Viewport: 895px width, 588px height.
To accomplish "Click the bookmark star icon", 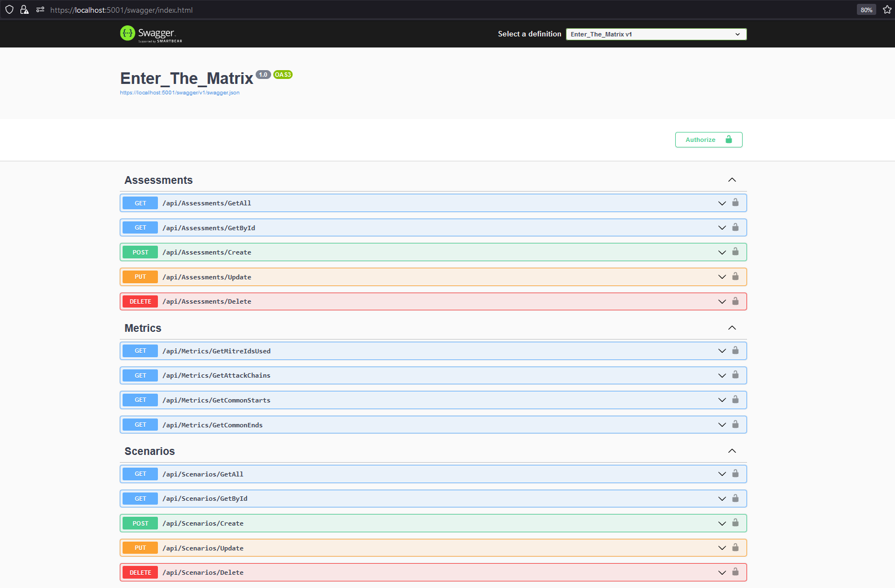I will pos(887,9).
